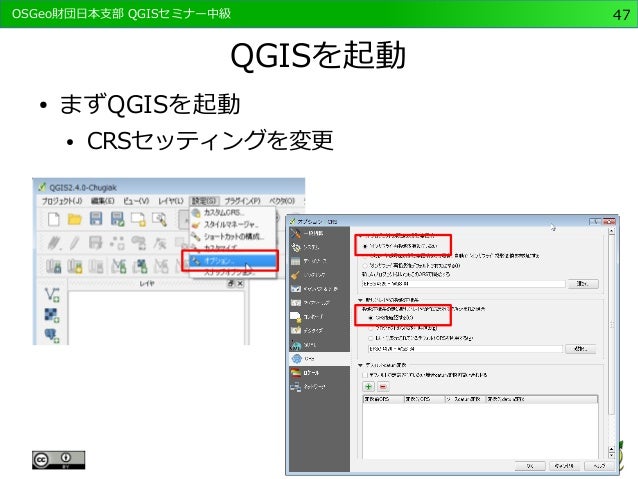Click the 設定(S) menu
The image size is (638, 479).
(x=204, y=201)
